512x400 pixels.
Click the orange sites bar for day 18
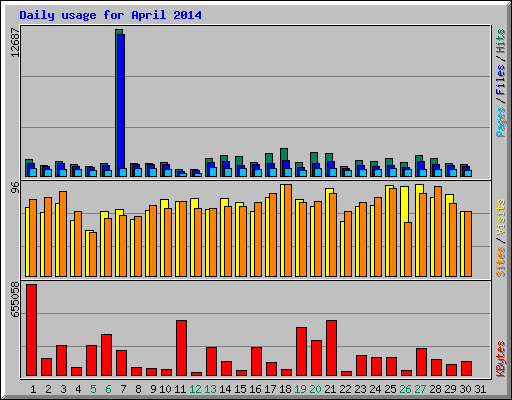pos(288,230)
